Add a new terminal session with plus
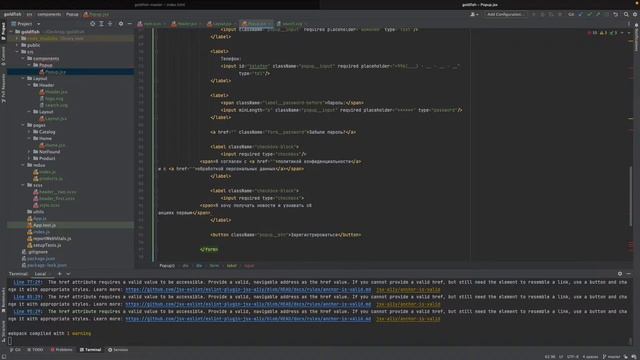 [60, 274]
